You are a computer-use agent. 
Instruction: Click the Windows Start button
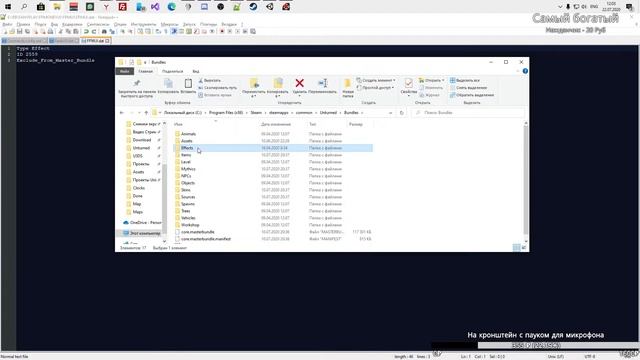8,7
